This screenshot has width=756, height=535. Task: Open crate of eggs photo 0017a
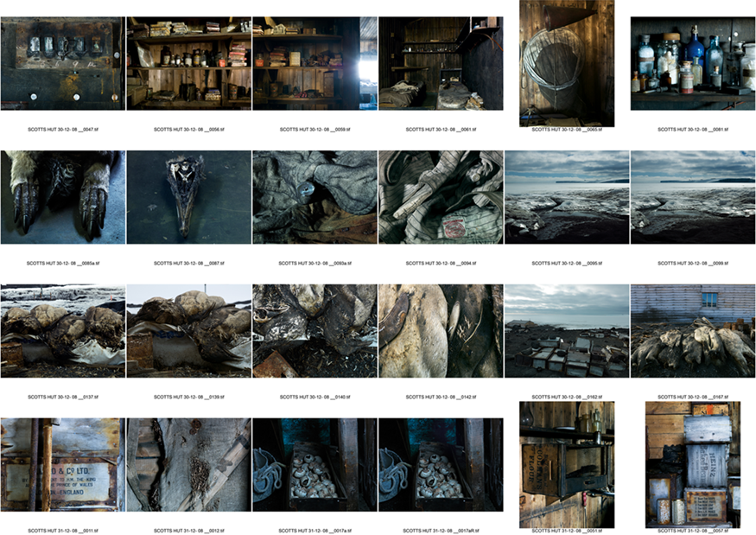pyautogui.click(x=314, y=465)
